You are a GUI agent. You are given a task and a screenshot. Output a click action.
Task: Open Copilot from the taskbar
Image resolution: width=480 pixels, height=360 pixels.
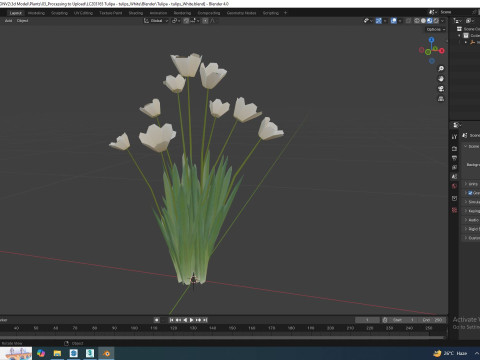coord(41,353)
